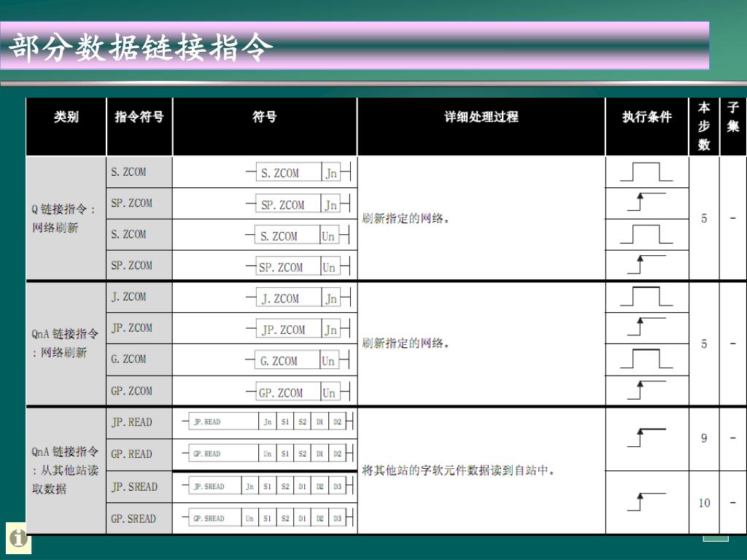Click the D3 operand box in the JP.SREAD symbol
The width and height of the screenshot is (747, 560).
337,486
